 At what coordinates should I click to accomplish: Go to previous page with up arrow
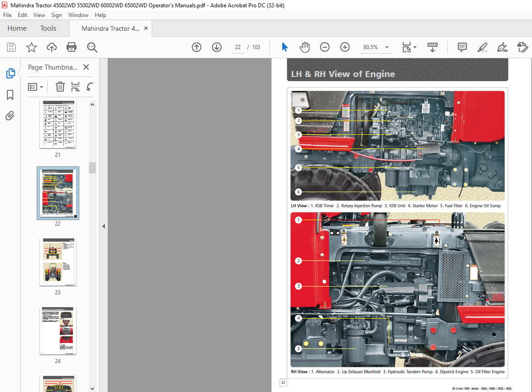click(x=197, y=47)
